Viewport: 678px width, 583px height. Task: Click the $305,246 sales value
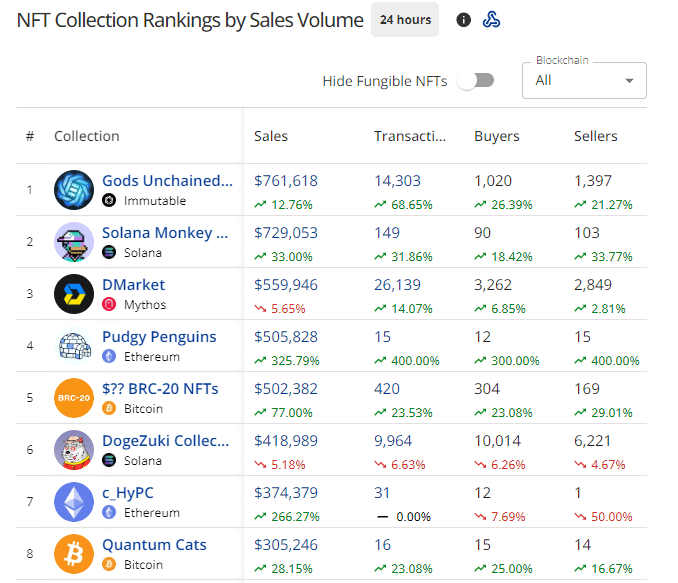286,545
